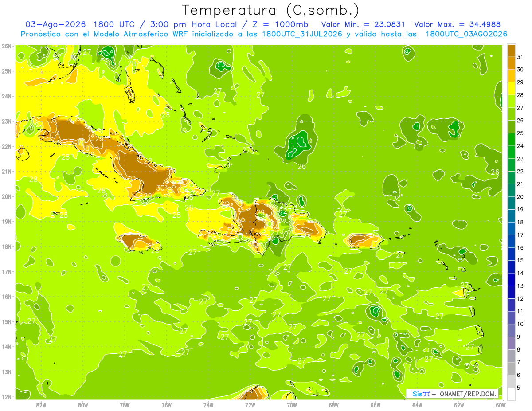The image size is (532, 411).
Task: Click the "Valor Max. = 34.4988" value
Action: click(x=457, y=24)
